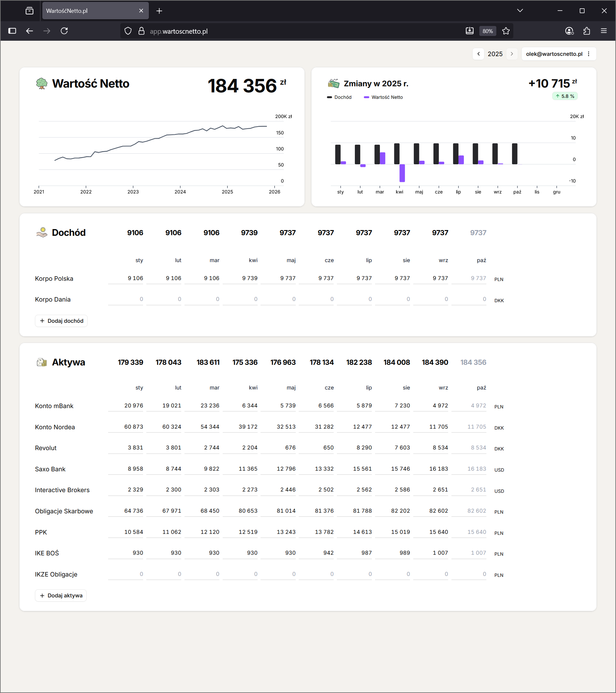Viewport: 616px width, 693px height.
Task: Click the next year chevron arrow
Action: pyautogui.click(x=512, y=54)
